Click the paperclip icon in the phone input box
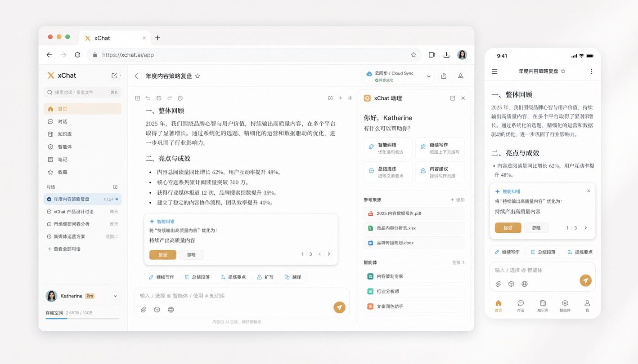Viewport: 638px width, 364px height. (498, 284)
